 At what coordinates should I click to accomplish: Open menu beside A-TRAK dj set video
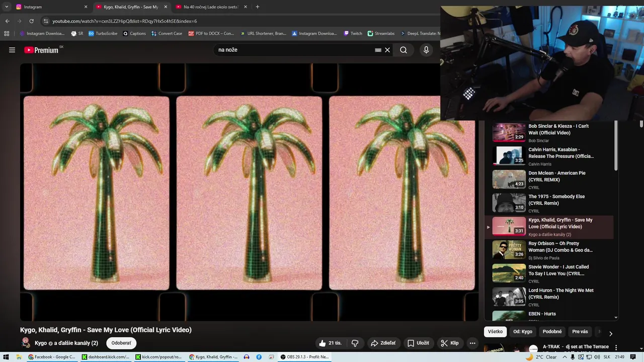(616, 347)
